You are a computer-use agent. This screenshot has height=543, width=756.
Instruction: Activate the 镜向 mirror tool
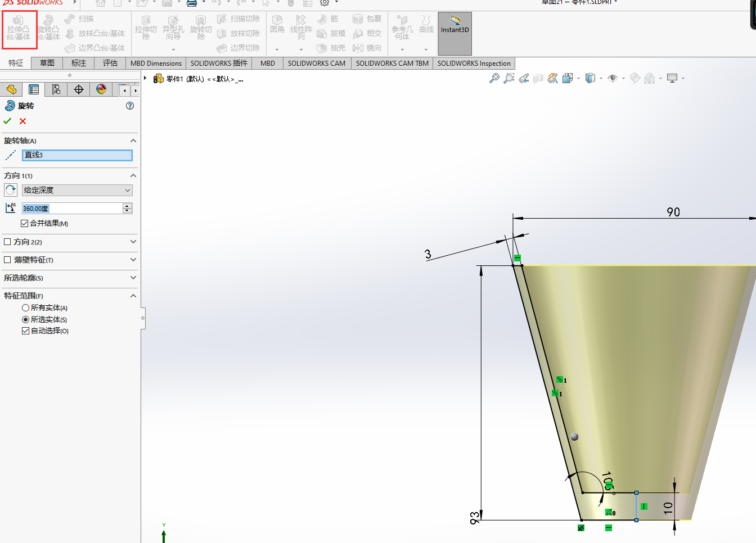coord(367,48)
